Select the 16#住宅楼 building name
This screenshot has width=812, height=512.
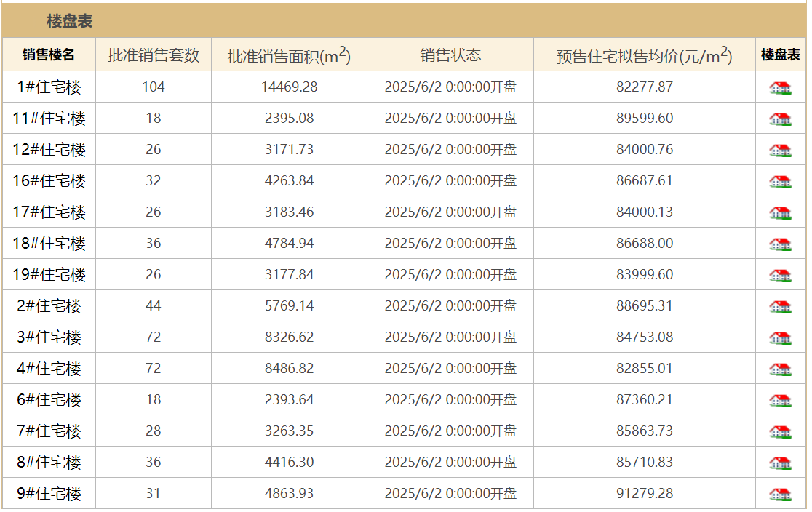click(49, 180)
